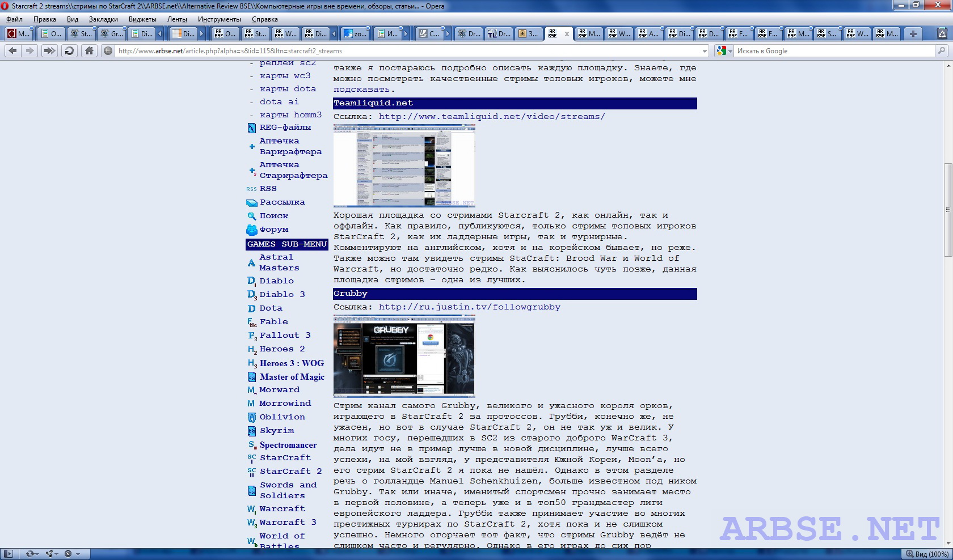953x560 pixels.
Task: Click the Skyrim icon
Action: pos(252,431)
